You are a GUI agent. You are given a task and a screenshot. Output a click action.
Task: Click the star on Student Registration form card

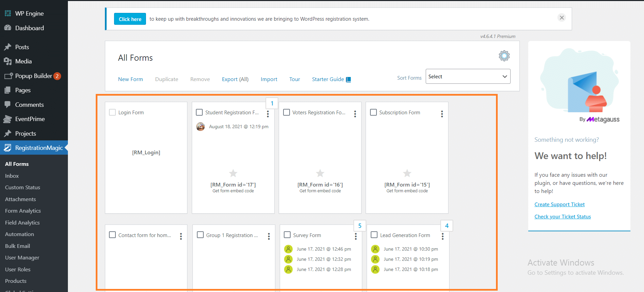click(x=233, y=173)
